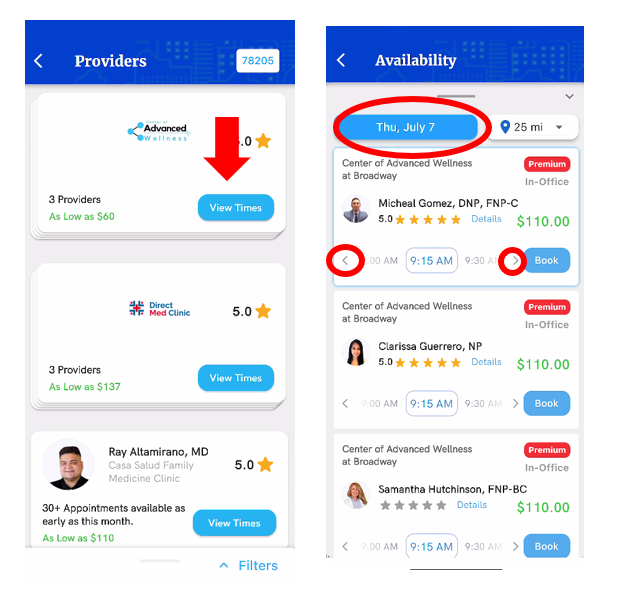Show later times for Clarissa Guerrero
630x609 pixels.
(x=515, y=403)
